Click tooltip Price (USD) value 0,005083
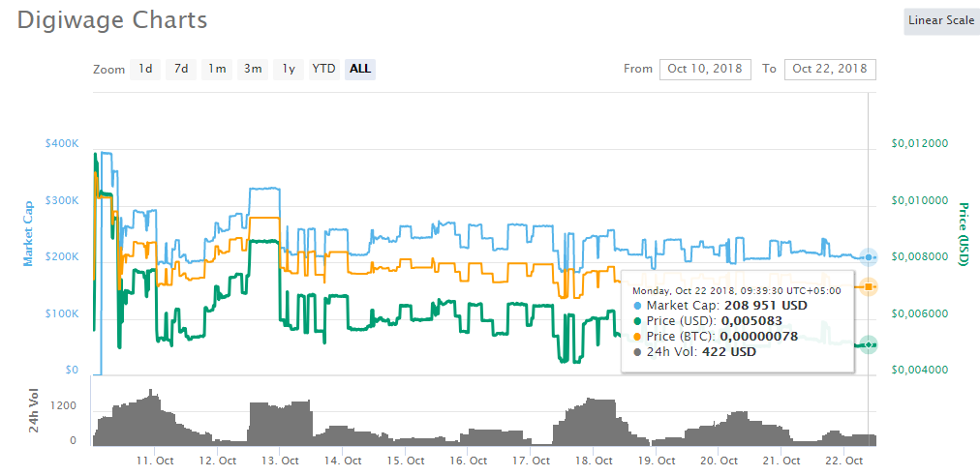 (751, 321)
